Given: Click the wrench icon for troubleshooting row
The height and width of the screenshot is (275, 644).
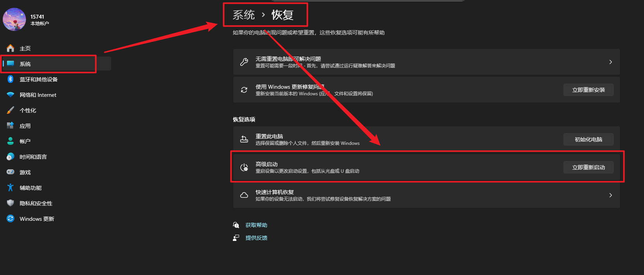Looking at the screenshot, I should tap(244, 62).
